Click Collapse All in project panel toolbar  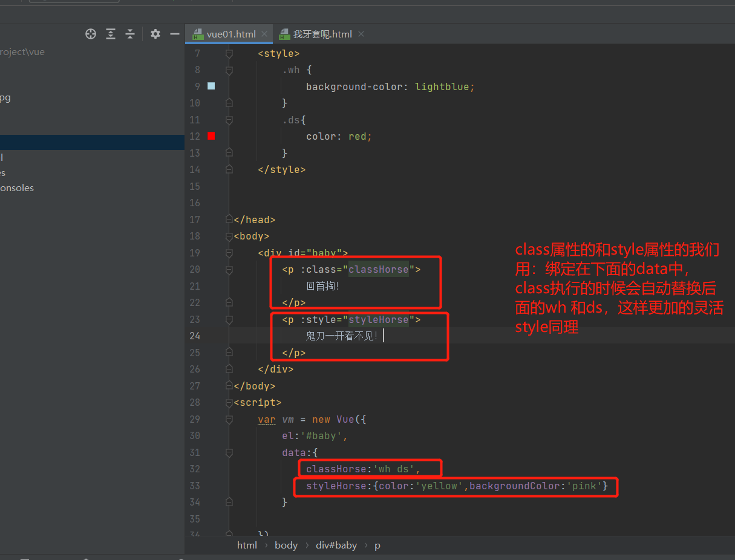coord(130,34)
